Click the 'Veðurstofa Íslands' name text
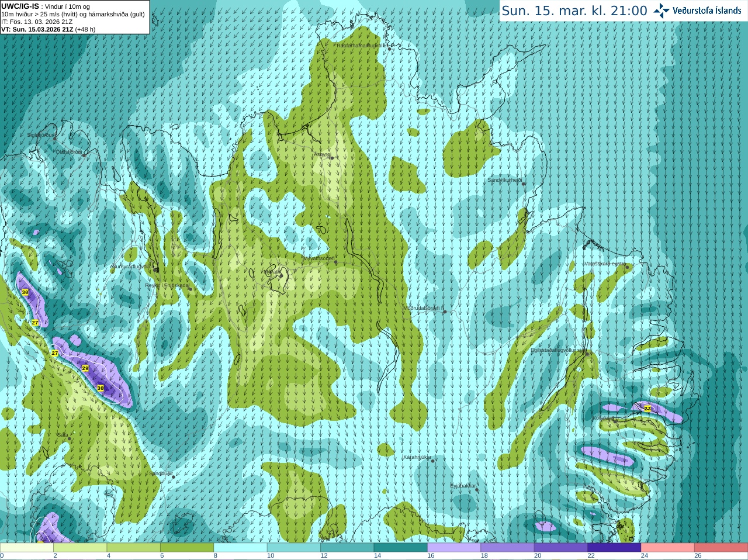 (x=707, y=11)
